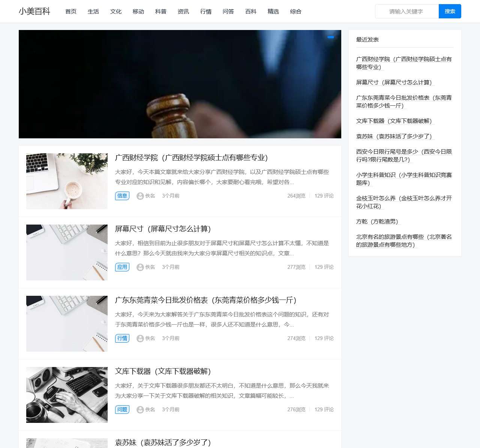Click the 问题 tag under 文库下载器 article
Screen dimensions: 480x448
[122, 409]
